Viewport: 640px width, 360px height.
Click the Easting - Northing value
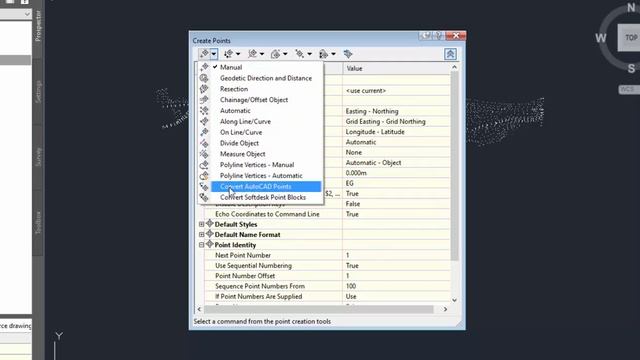(x=396, y=111)
